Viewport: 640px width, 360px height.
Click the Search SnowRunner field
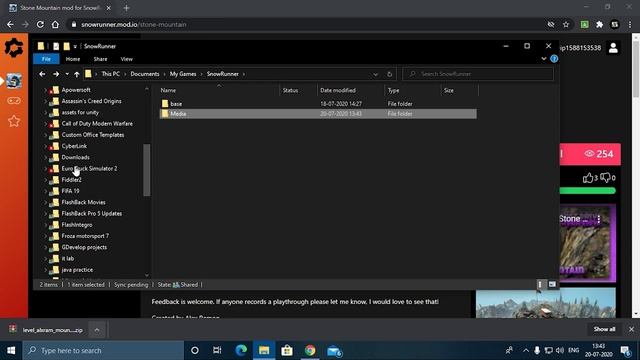pyautogui.click(x=478, y=74)
